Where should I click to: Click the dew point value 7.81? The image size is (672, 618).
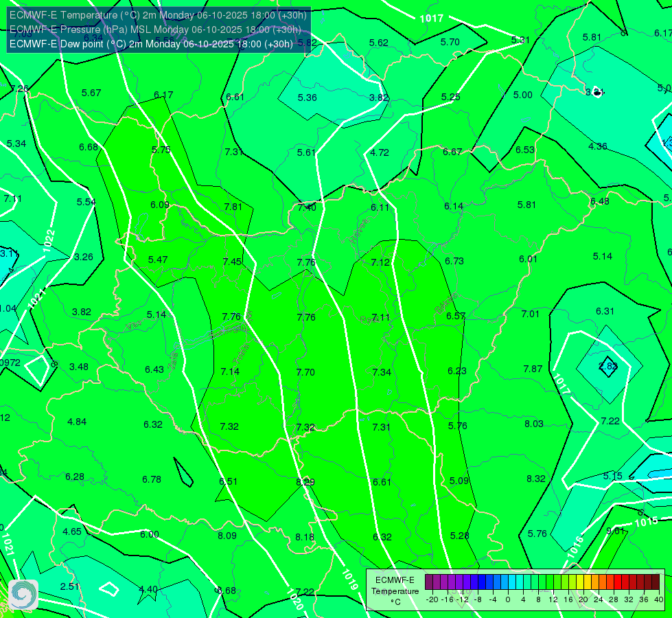pos(233,207)
